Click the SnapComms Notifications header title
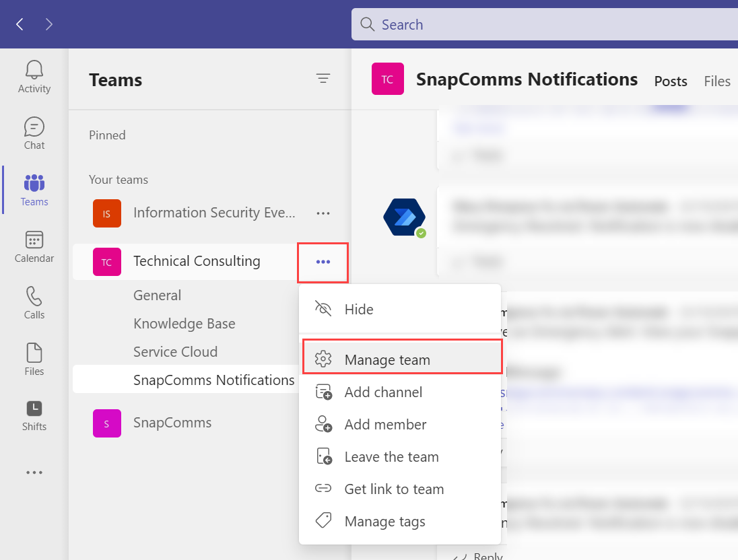This screenshot has width=738, height=560. [527, 79]
